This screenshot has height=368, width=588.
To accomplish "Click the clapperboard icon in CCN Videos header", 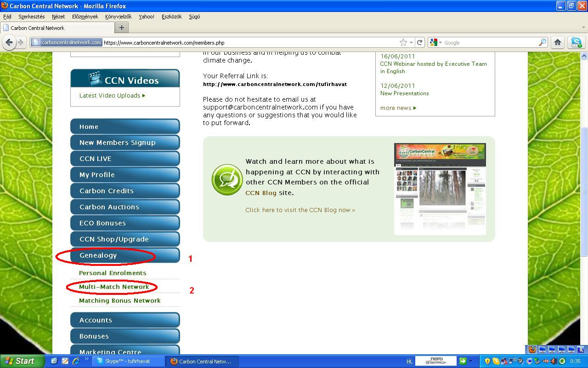I will [x=95, y=78].
